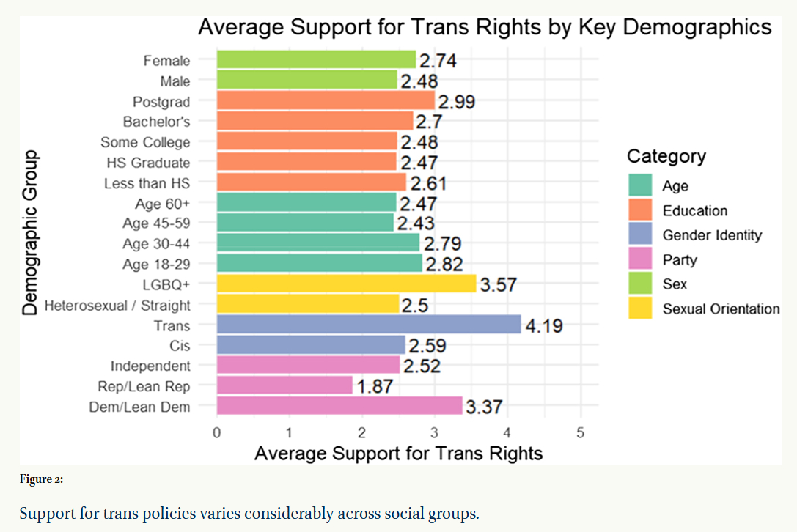
Task: Select the Rep/Lean Rep bar
Action: [284, 385]
